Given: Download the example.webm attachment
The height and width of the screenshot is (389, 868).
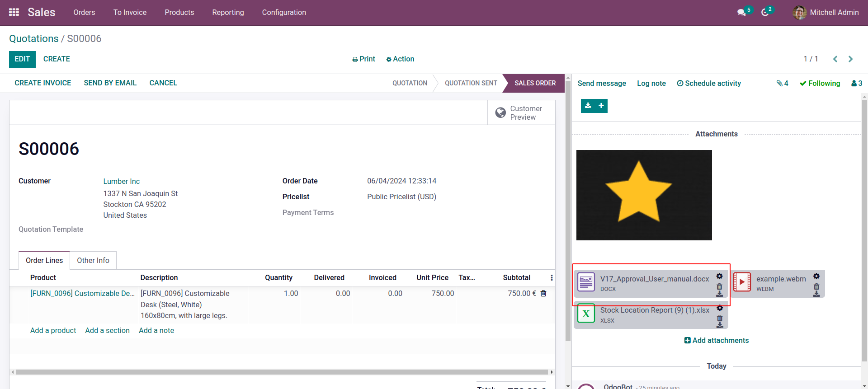Looking at the screenshot, I should [816, 294].
